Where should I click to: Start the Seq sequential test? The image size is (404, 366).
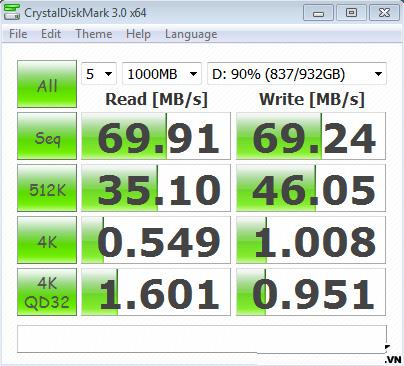coord(47,136)
